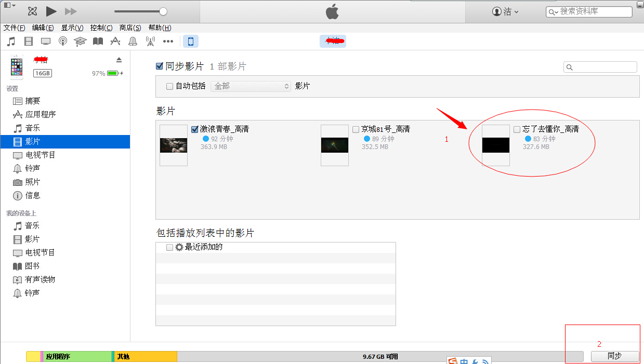
Task: Click the Internet Radio tower icon
Action: 149,41
